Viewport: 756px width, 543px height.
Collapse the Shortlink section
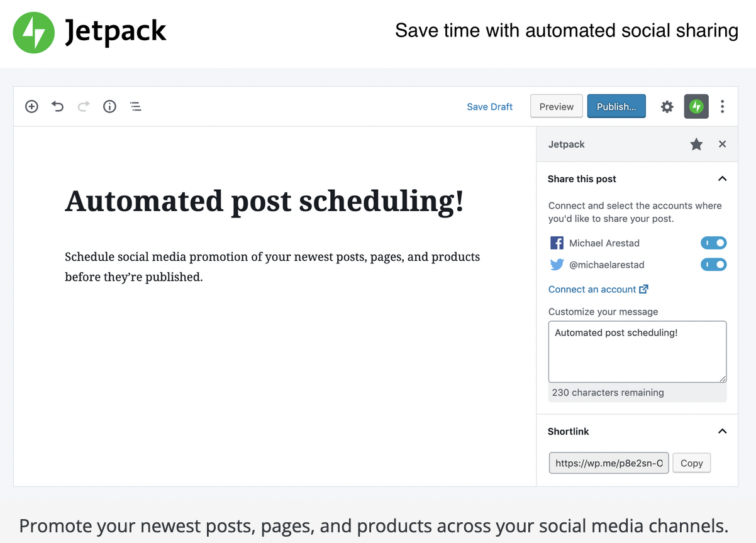[x=722, y=431]
